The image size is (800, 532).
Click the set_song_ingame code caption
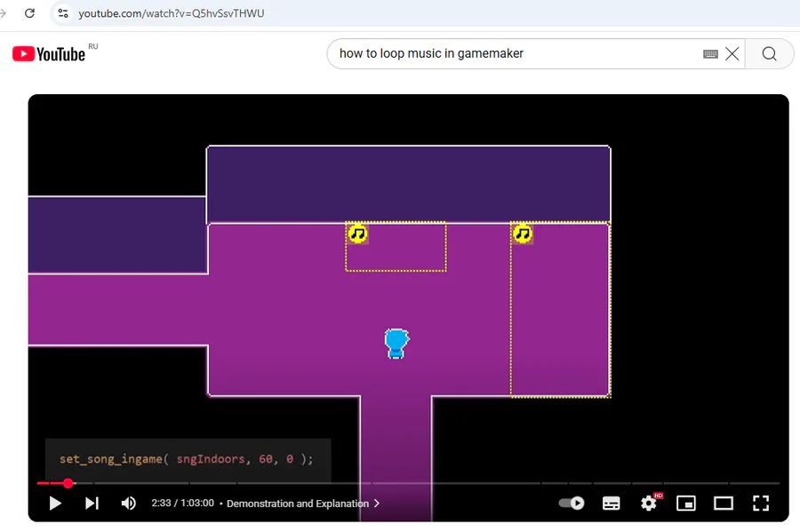[187, 459]
